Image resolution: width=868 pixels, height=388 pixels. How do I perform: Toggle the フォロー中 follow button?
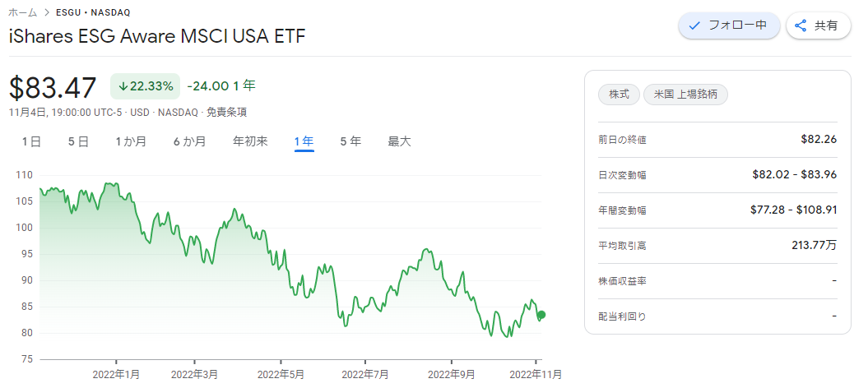729,25
